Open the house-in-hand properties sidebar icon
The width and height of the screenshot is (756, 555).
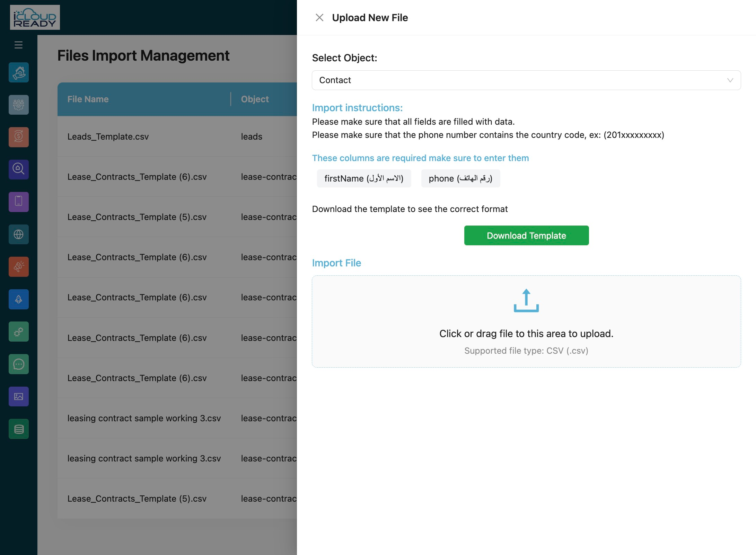pos(19,72)
